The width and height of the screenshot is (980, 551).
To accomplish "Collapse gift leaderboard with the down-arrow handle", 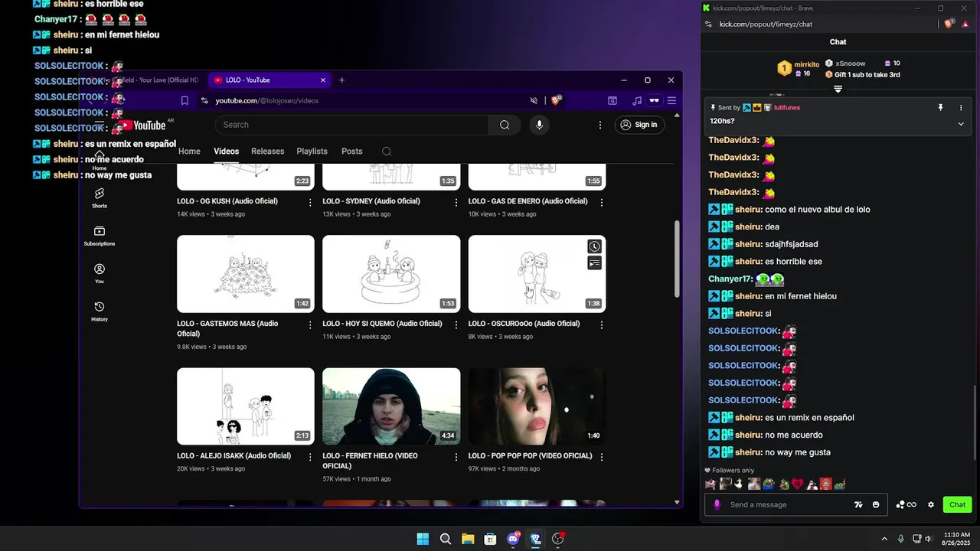I will (x=838, y=90).
